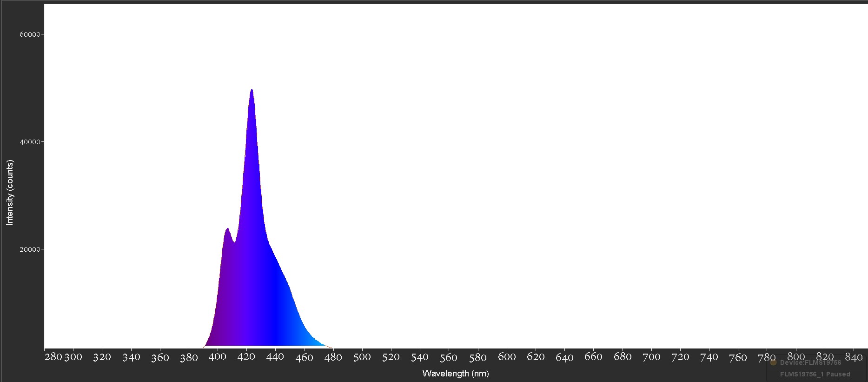Click the orange device status indicator dot
Image resolution: width=868 pixels, height=382 pixels.
[773, 362]
